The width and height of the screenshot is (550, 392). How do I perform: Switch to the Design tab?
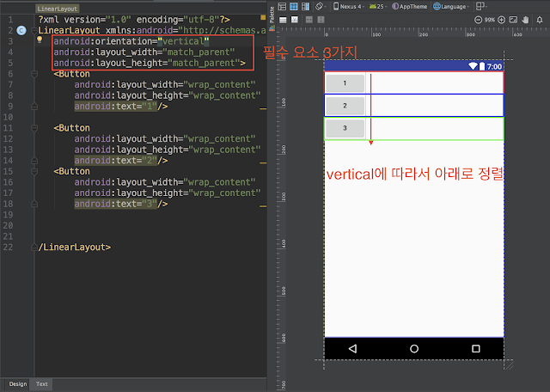18,384
